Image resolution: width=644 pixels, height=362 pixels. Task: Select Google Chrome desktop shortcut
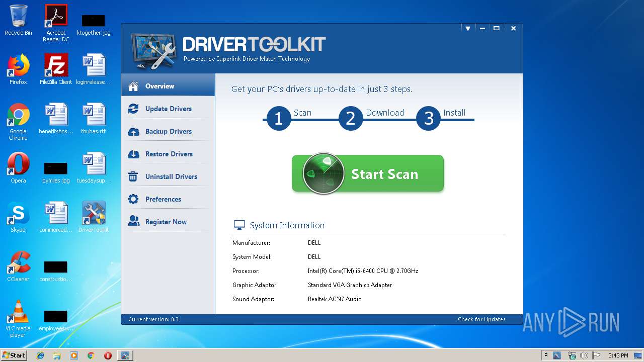point(18,122)
